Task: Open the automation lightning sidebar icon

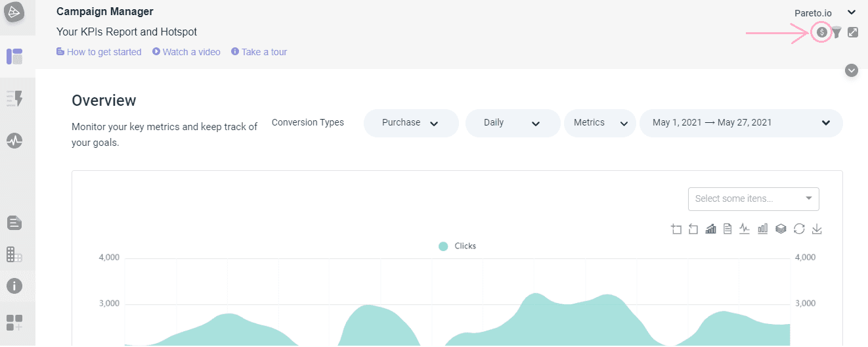Action: coord(14,99)
